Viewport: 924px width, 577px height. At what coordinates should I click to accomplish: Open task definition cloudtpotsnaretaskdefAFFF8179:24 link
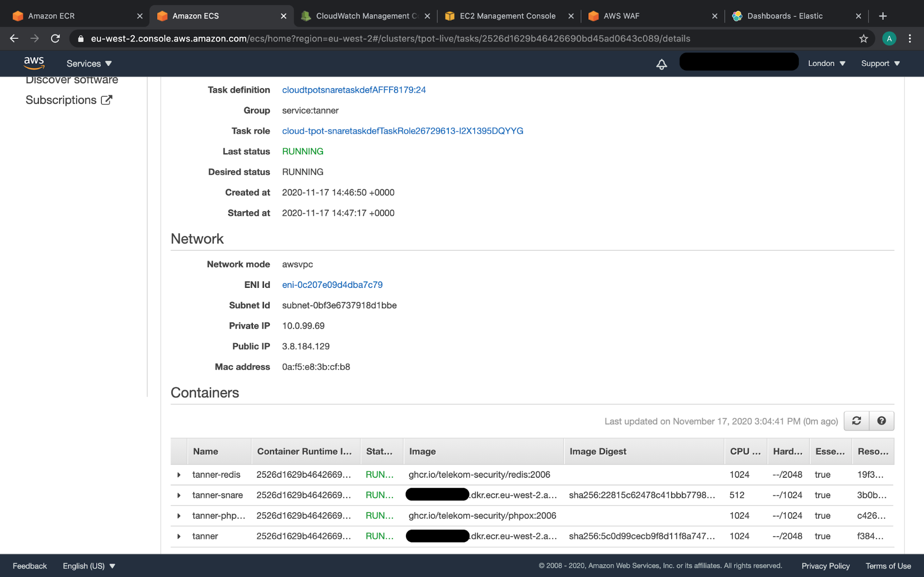point(354,90)
